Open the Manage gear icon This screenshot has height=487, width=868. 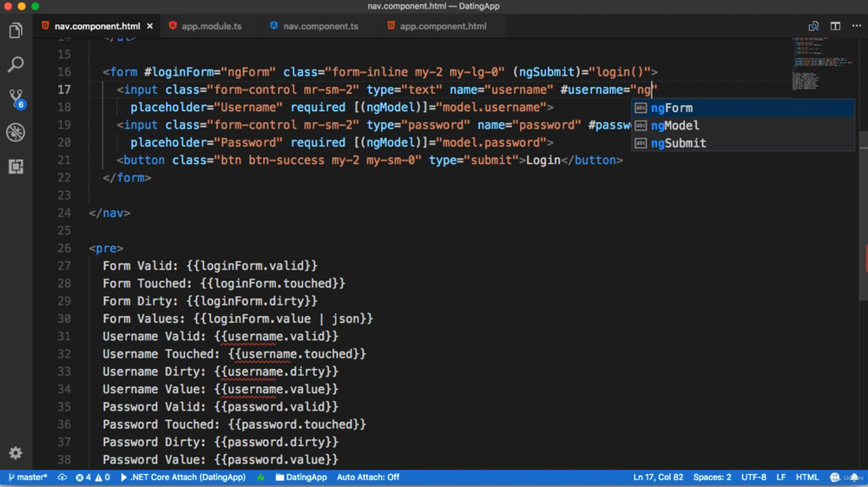pos(16,452)
